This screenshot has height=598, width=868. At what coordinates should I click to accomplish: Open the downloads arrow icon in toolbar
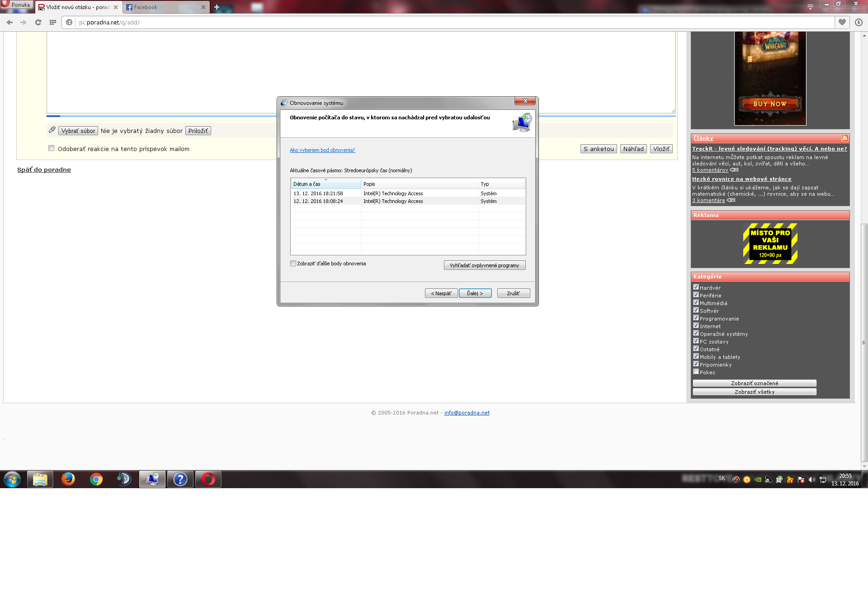tap(859, 22)
